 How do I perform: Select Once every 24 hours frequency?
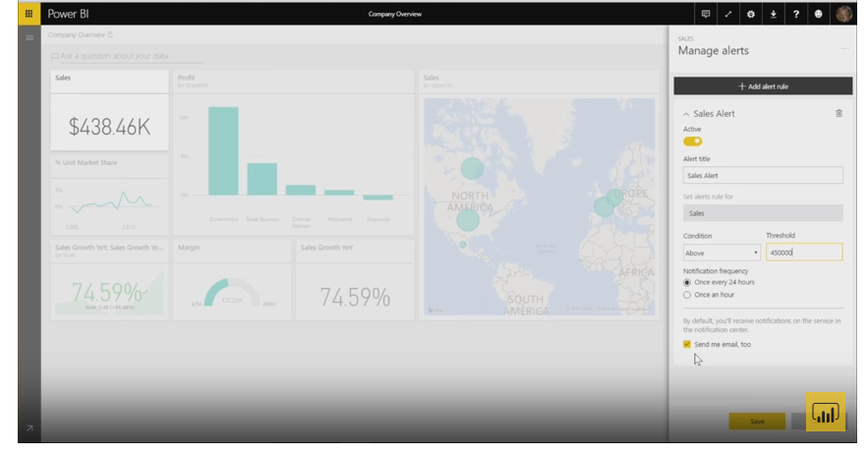[687, 282]
